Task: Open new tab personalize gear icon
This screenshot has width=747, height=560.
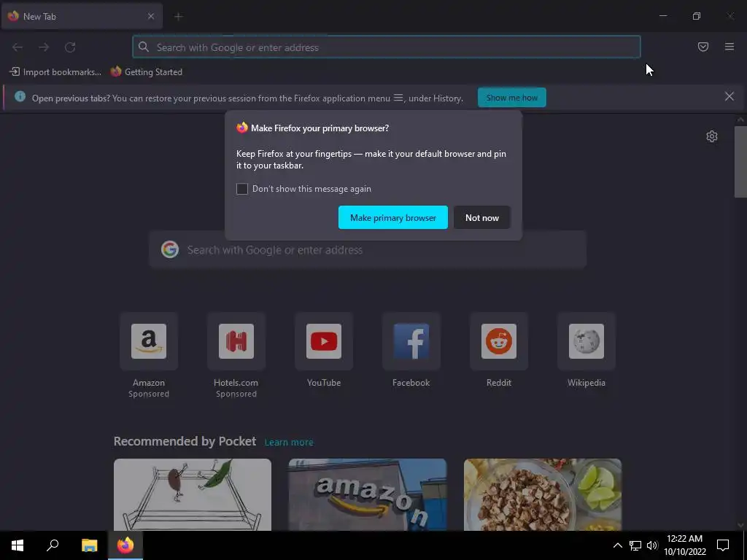Action: (711, 136)
